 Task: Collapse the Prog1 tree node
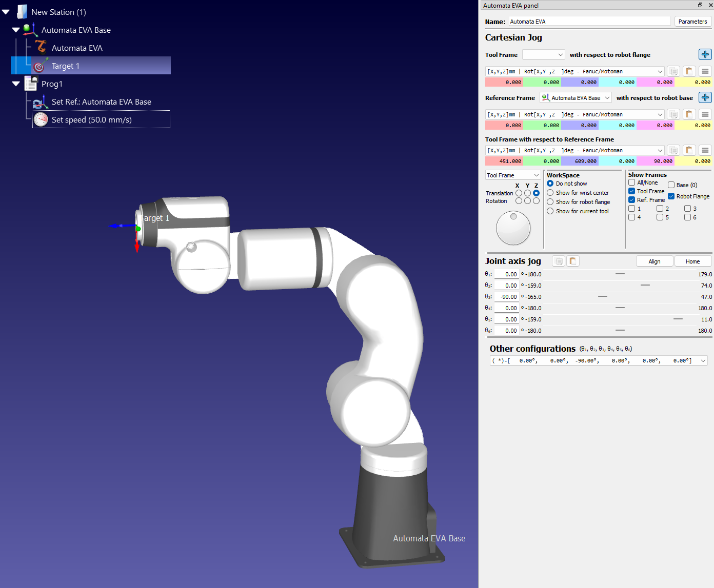[16, 84]
